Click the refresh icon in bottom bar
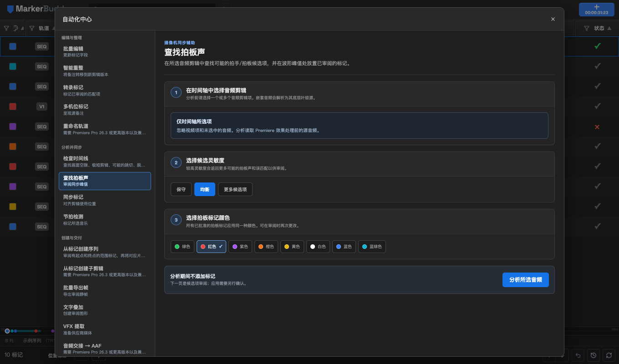The image size is (619, 364). (x=609, y=355)
